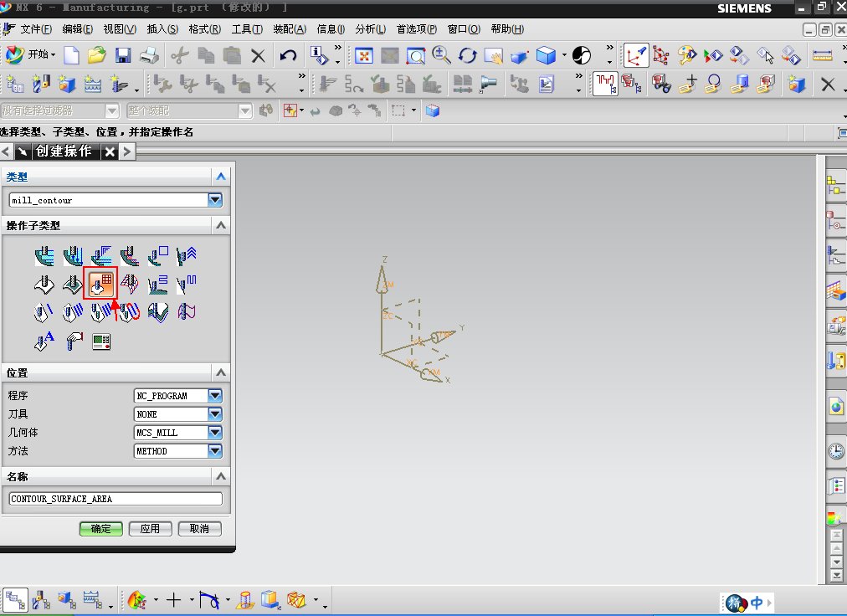
Task: Choose the highlighted contour surface area subtype
Action: coord(100,283)
